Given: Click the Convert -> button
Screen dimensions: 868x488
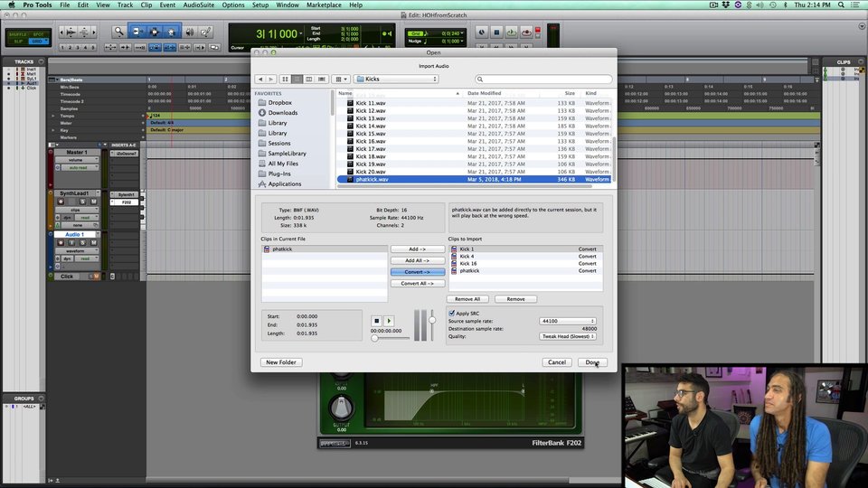Looking at the screenshot, I should tap(418, 272).
